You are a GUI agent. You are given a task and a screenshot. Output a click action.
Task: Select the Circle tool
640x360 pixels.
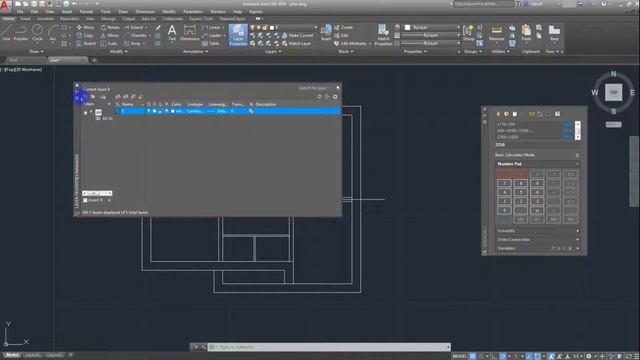(x=37, y=33)
